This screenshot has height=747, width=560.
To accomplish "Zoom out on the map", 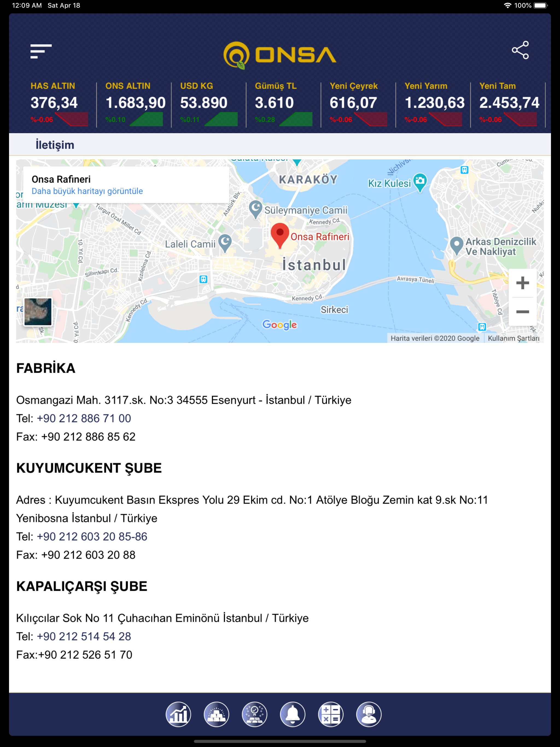I will point(523,312).
